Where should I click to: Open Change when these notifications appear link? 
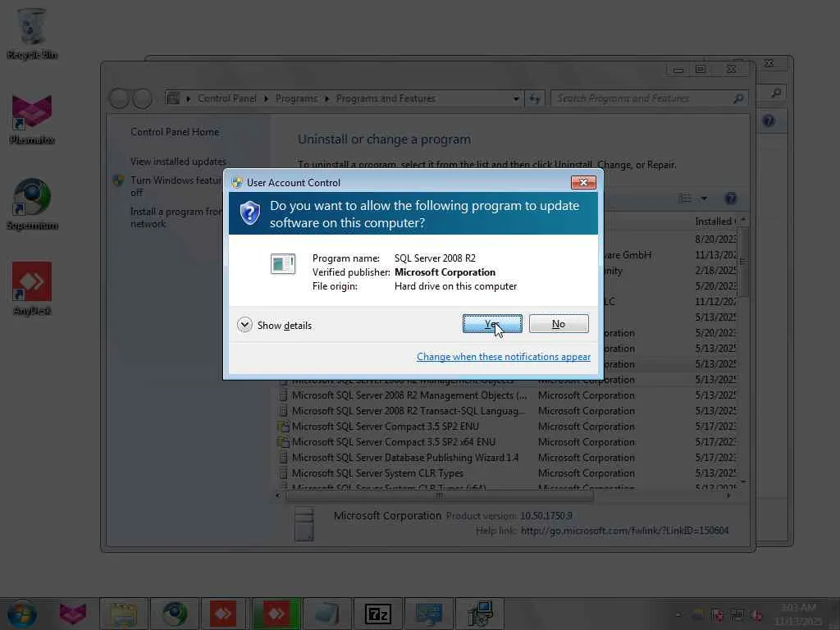(504, 357)
